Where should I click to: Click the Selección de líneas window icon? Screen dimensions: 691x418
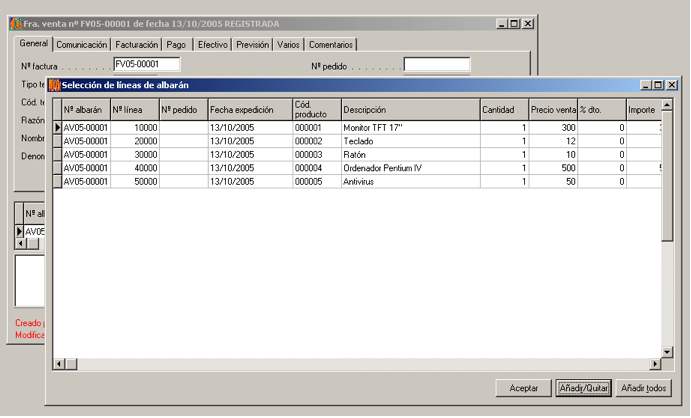(x=56, y=85)
